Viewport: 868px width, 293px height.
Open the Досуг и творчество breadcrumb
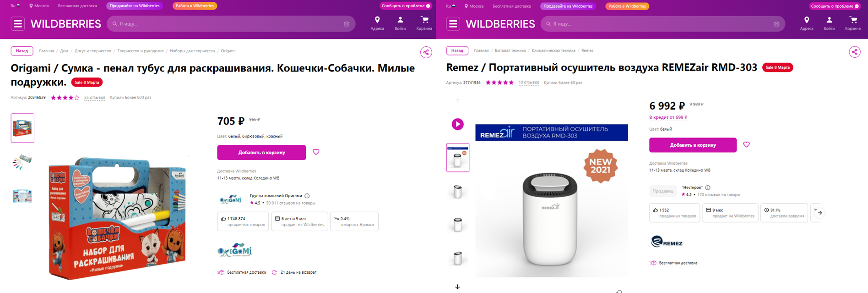pos(93,51)
